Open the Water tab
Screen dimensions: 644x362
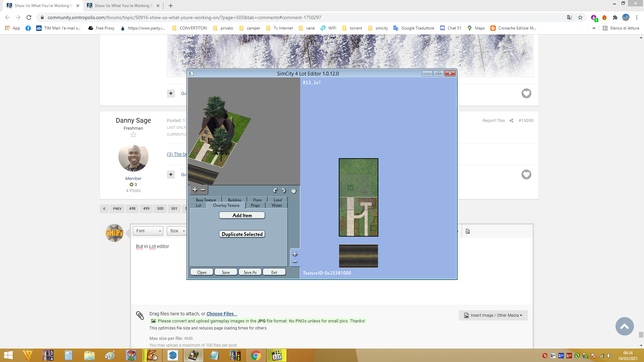click(277, 205)
